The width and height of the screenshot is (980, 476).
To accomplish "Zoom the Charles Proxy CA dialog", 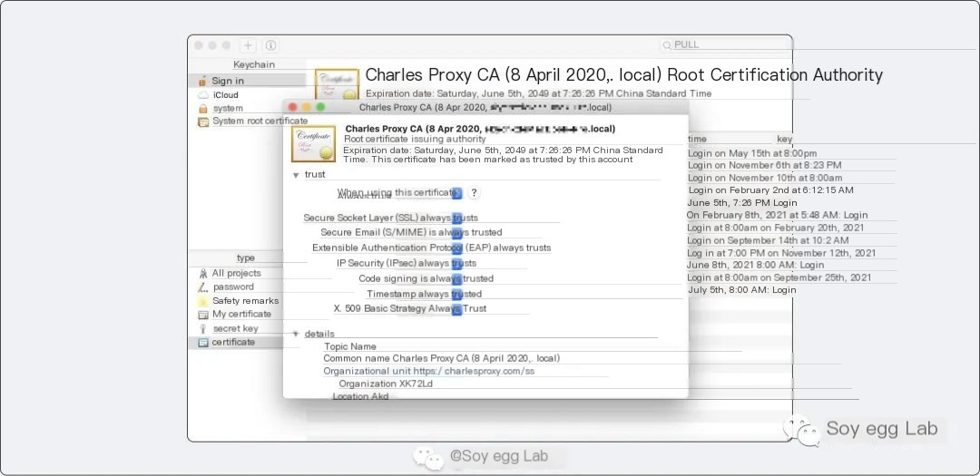I will pos(320,107).
